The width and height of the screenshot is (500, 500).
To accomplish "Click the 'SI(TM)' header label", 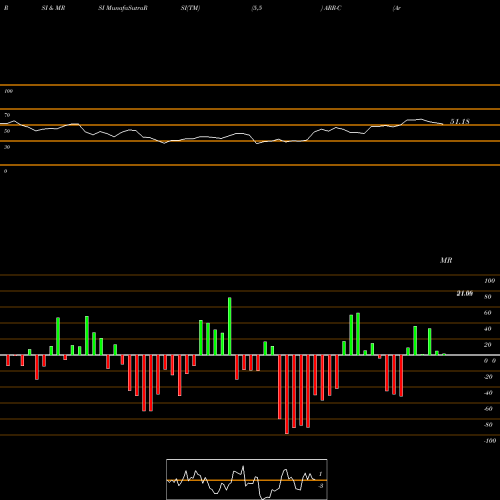I will (x=190, y=8).
